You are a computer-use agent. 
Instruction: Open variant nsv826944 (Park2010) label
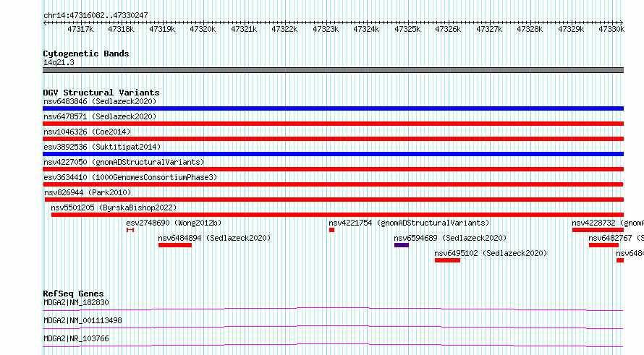(88, 192)
